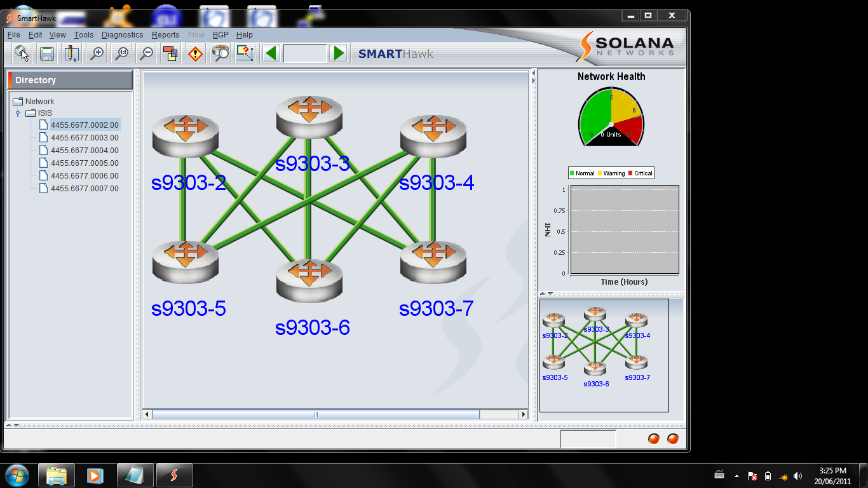This screenshot has height=488, width=868.
Task: Click the horizontal scrollbar of topology view
Action: coord(316,414)
